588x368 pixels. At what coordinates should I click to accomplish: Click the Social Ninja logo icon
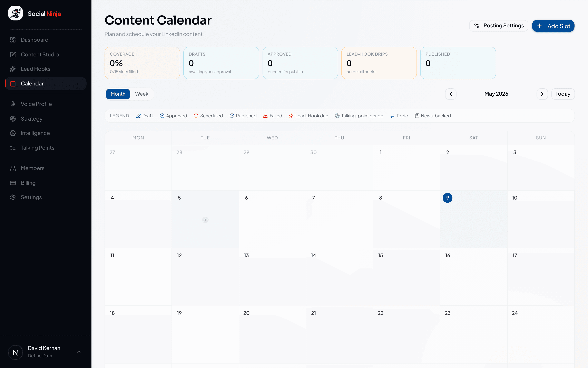pos(16,13)
